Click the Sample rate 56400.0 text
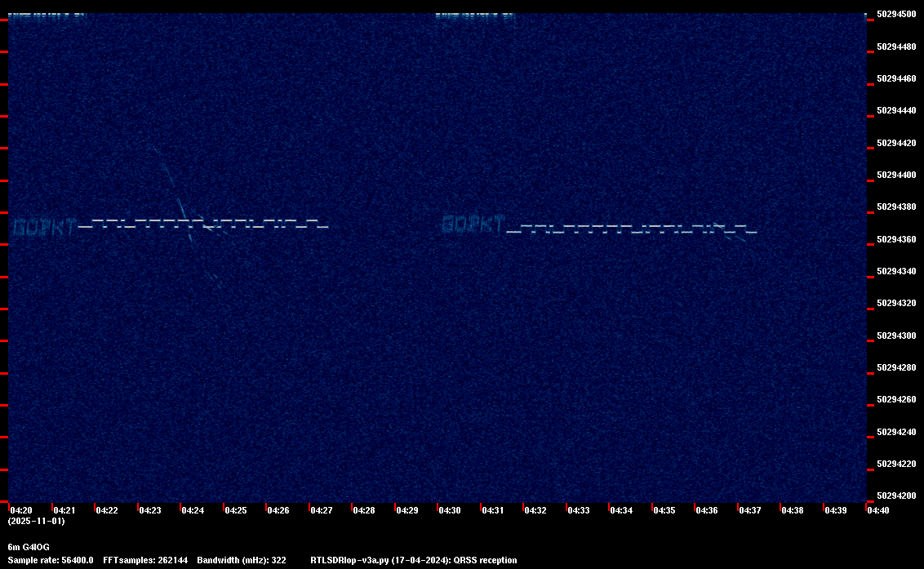The width and height of the screenshot is (924, 569). [x=50, y=560]
